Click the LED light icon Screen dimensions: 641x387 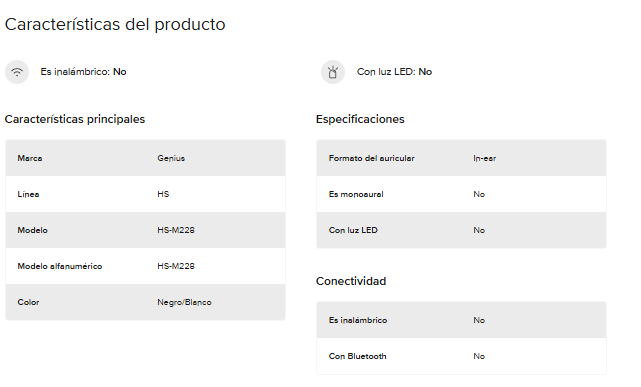tap(333, 72)
